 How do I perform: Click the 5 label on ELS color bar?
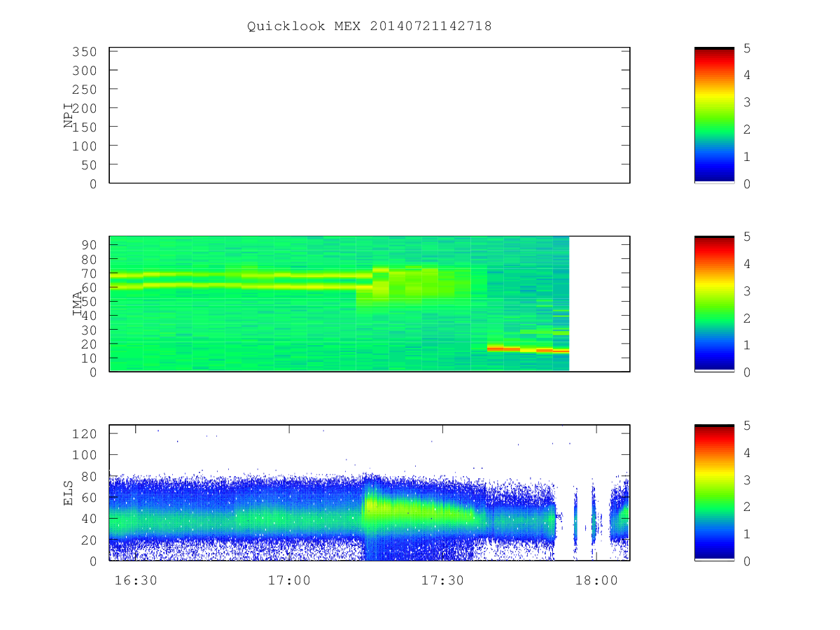747,426
